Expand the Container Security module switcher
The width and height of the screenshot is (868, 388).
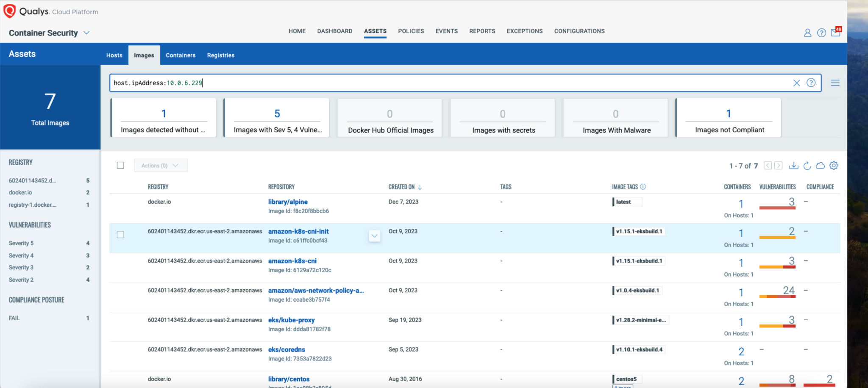click(87, 33)
